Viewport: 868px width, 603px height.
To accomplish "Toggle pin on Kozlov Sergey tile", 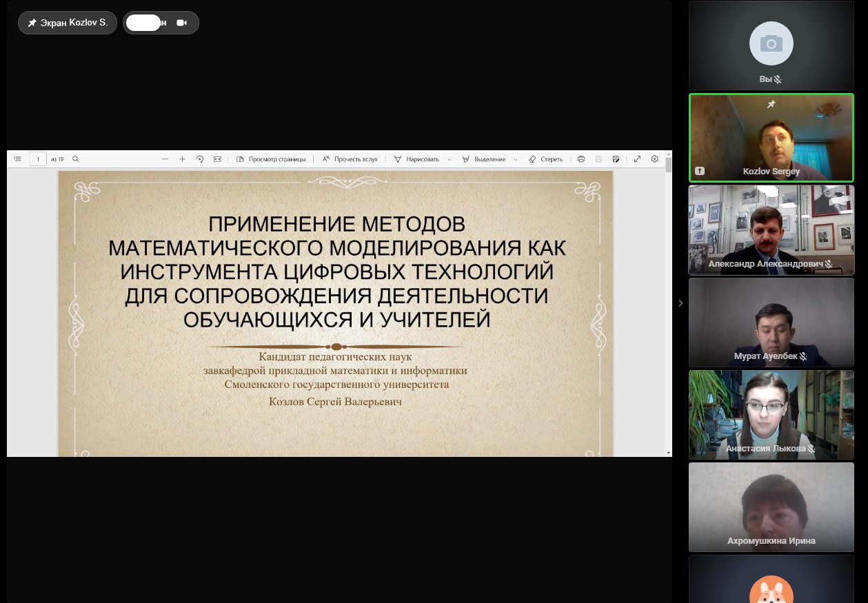I will [x=771, y=104].
